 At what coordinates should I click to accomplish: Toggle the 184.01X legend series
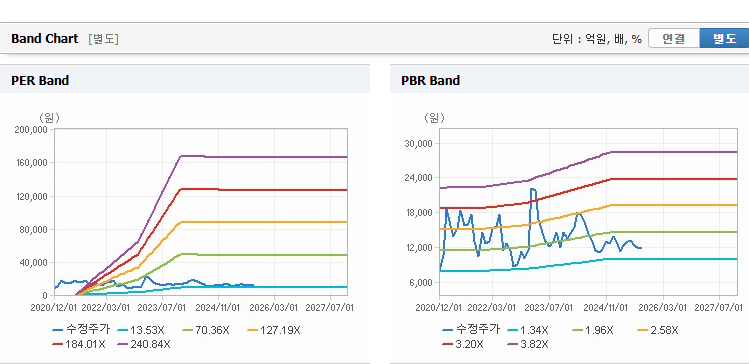tap(78, 343)
